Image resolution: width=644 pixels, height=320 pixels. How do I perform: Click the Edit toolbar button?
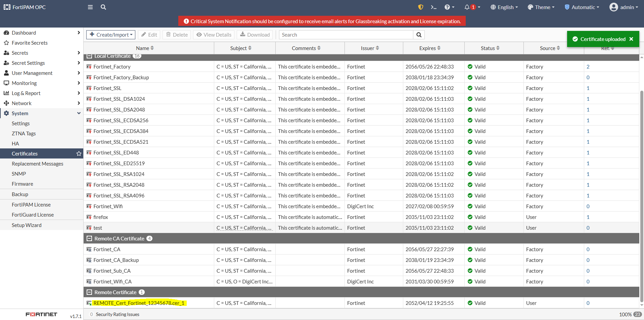[x=149, y=35]
